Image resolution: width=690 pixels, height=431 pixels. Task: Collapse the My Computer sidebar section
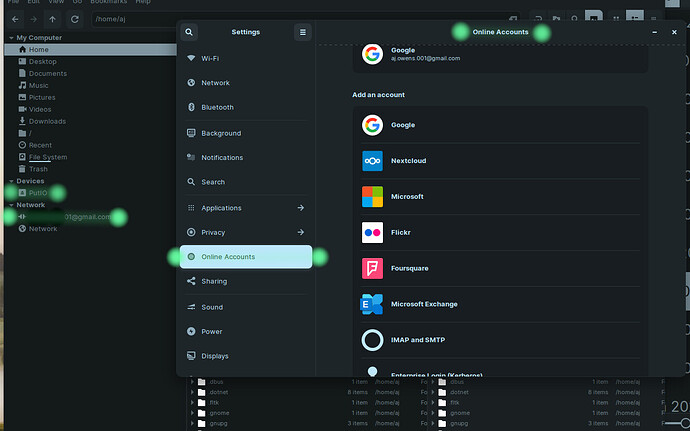point(11,38)
